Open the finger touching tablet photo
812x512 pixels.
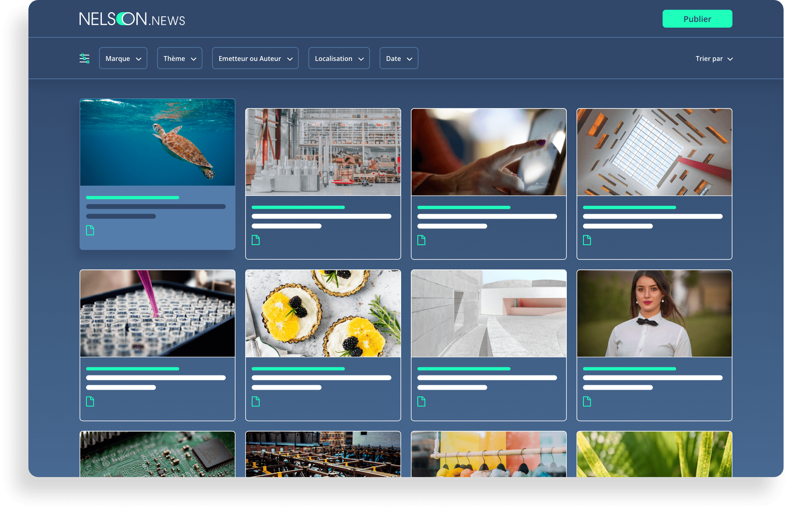point(489,152)
